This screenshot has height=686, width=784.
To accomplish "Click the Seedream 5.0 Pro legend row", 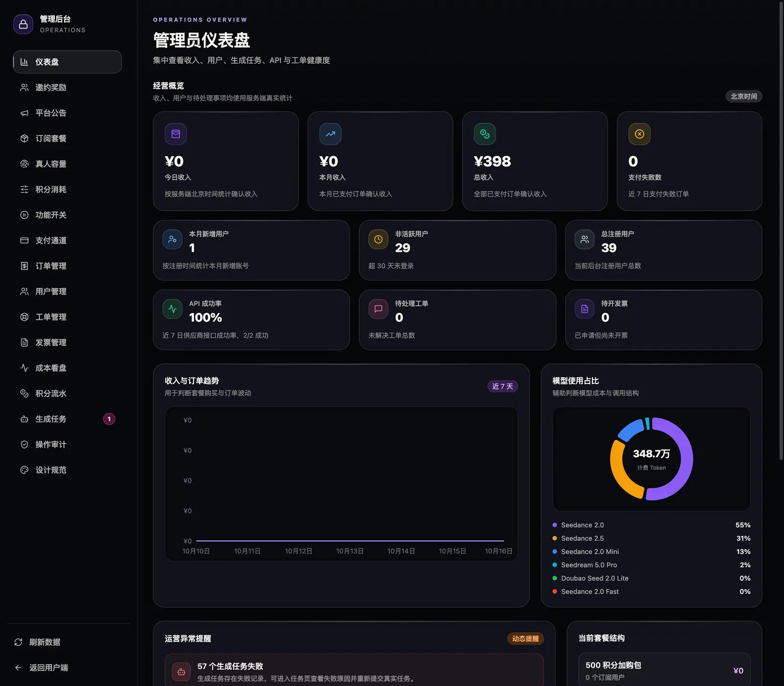I will coord(651,565).
